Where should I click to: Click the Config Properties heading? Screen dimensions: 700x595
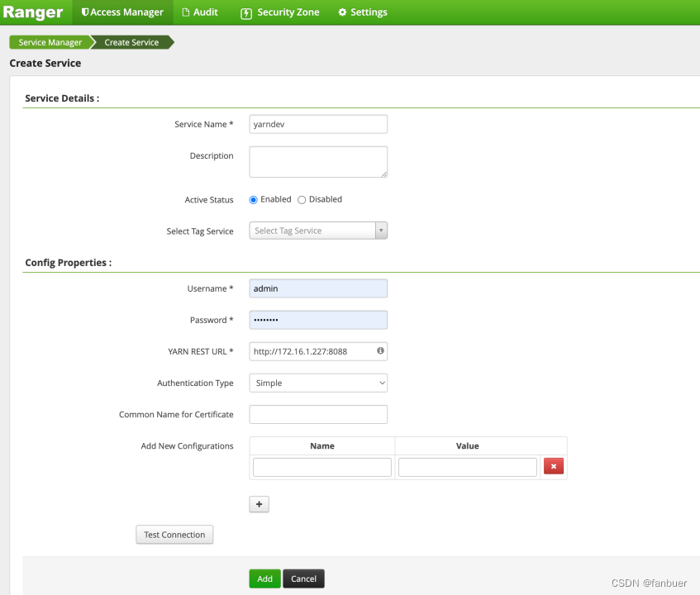(69, 263)
